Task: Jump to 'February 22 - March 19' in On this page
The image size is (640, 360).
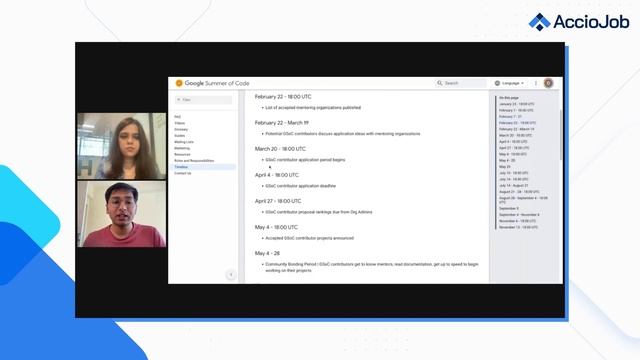Action: [516, 129]
